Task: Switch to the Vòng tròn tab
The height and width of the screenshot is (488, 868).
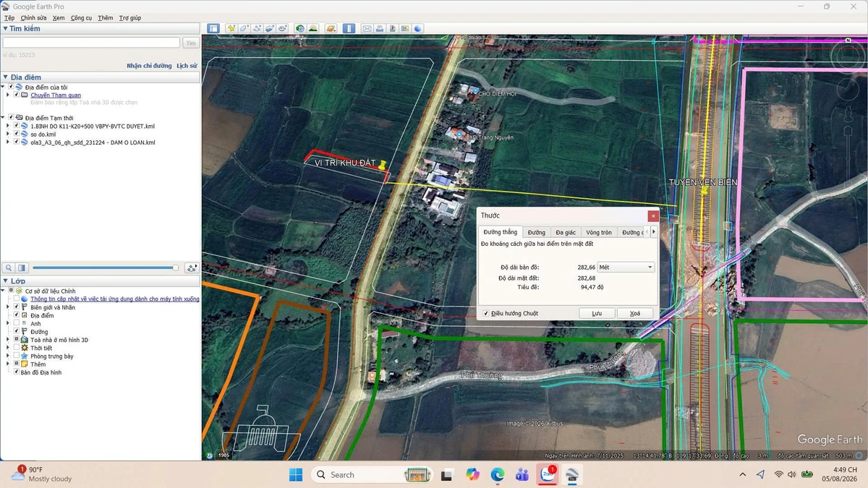Action: click(x=599, y=232)
